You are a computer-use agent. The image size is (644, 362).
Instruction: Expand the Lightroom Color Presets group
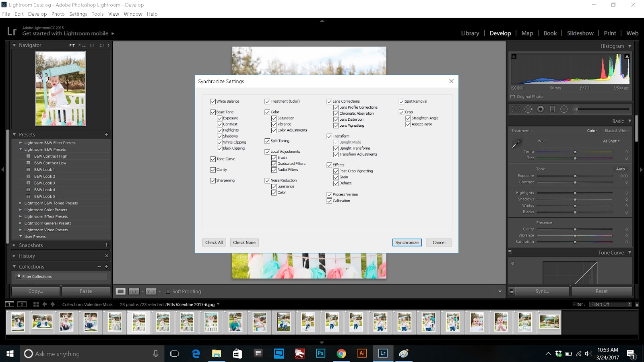[x=21, y=210]
